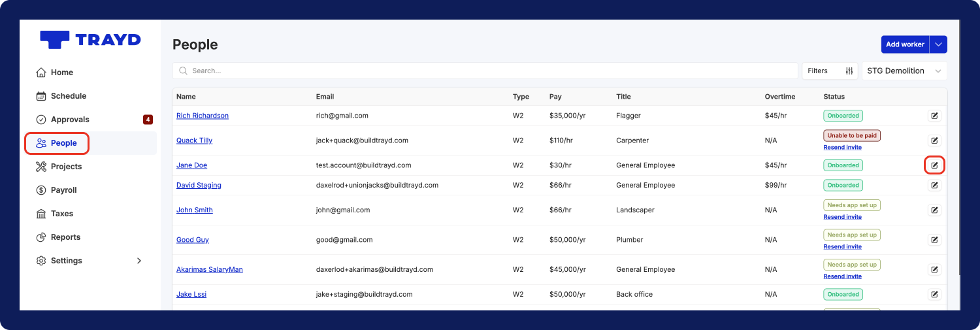Screen dimensions: 980x330
Task: Open Akarimas SalaryMan's profile link
Action: [x=210, y=269]
